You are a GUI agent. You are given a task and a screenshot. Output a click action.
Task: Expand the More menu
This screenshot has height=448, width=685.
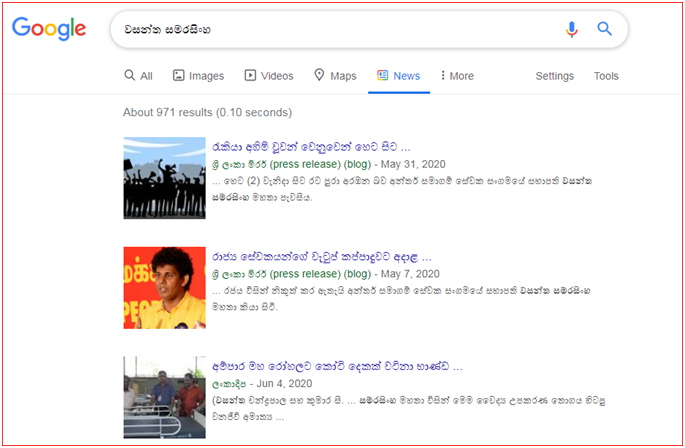click(x=457, y=76)
